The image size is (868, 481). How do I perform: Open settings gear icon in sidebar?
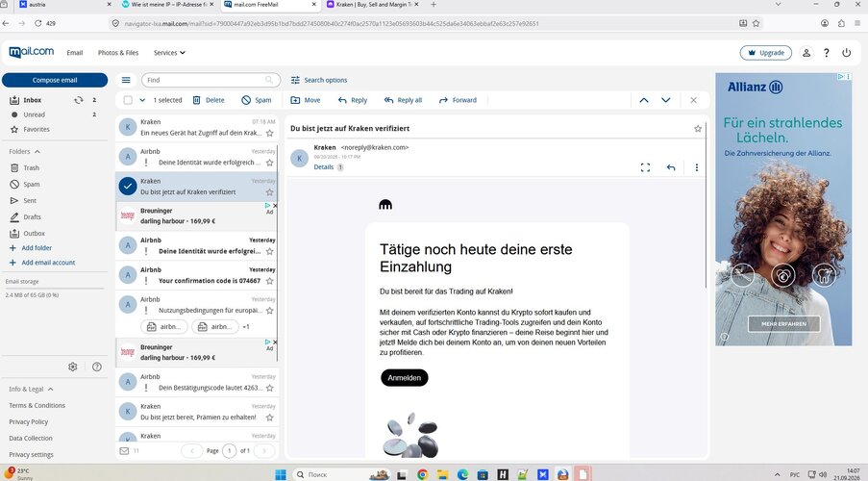pyautogui.click(x=72, y=367)
